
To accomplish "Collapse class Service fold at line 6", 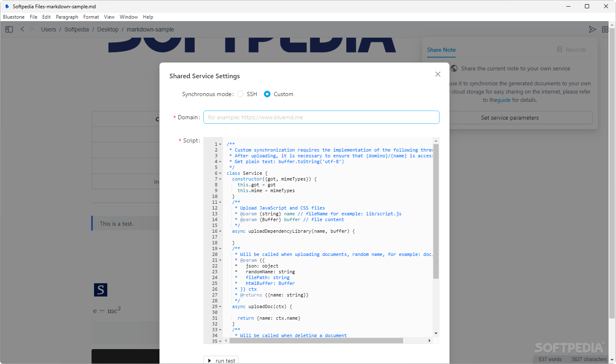I will (x=220, y=174).
